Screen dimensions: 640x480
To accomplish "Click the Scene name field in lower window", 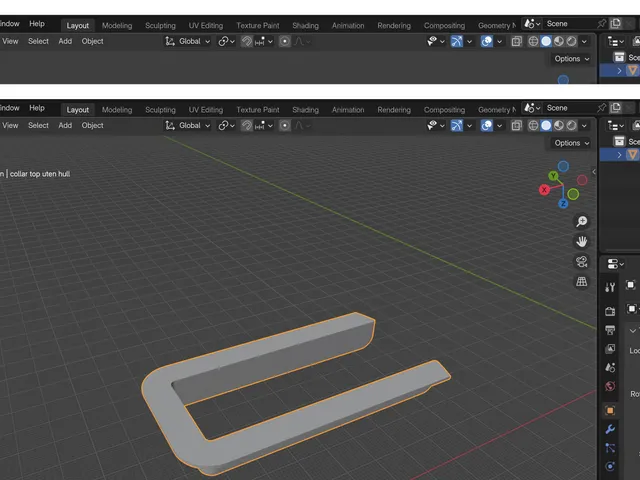I will pyautogui.click(x=570, y=108).
